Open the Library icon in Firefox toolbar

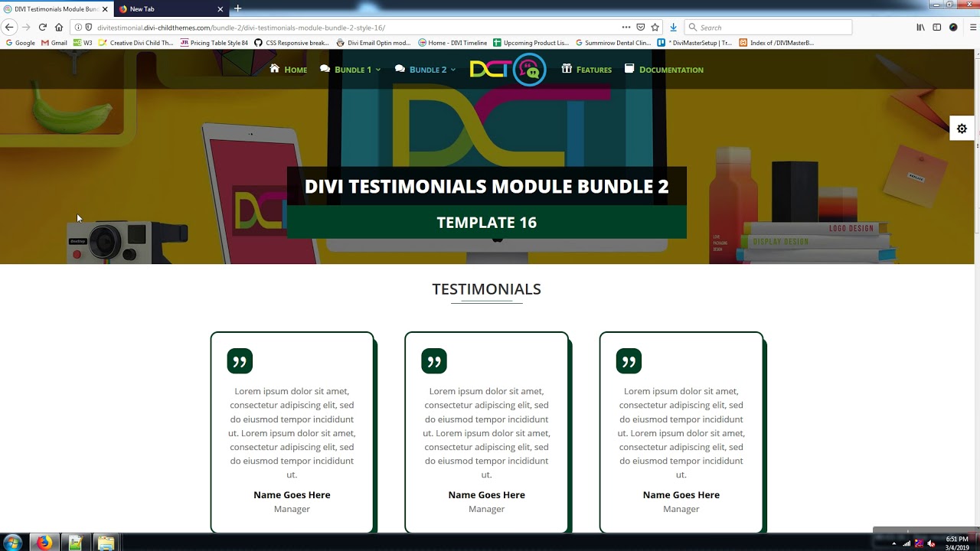click(920, 28)
